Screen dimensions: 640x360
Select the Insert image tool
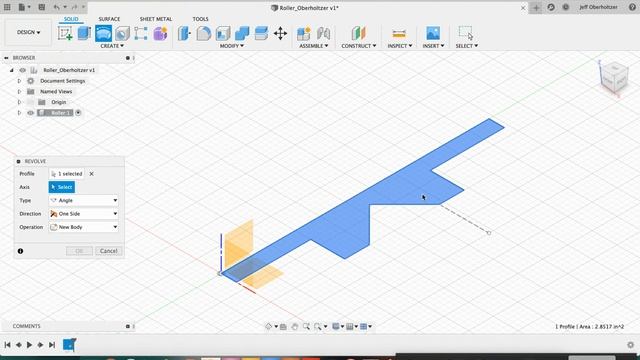(x=433, y=33)
